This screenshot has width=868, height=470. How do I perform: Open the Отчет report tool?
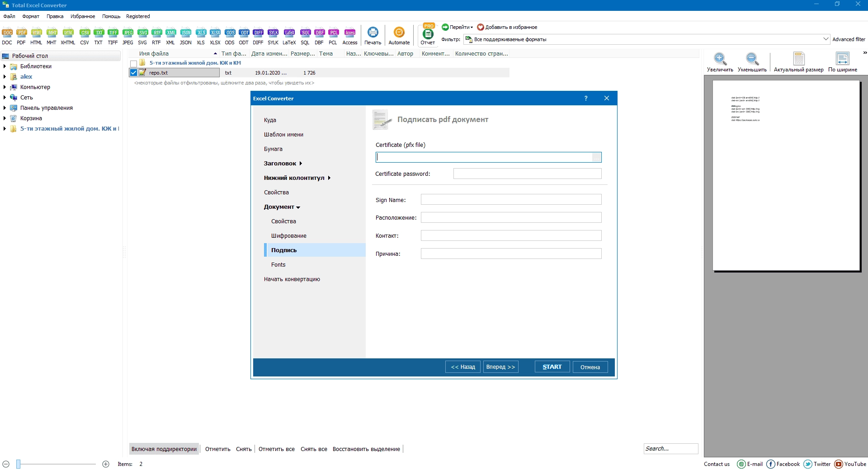tap(428, 35)
